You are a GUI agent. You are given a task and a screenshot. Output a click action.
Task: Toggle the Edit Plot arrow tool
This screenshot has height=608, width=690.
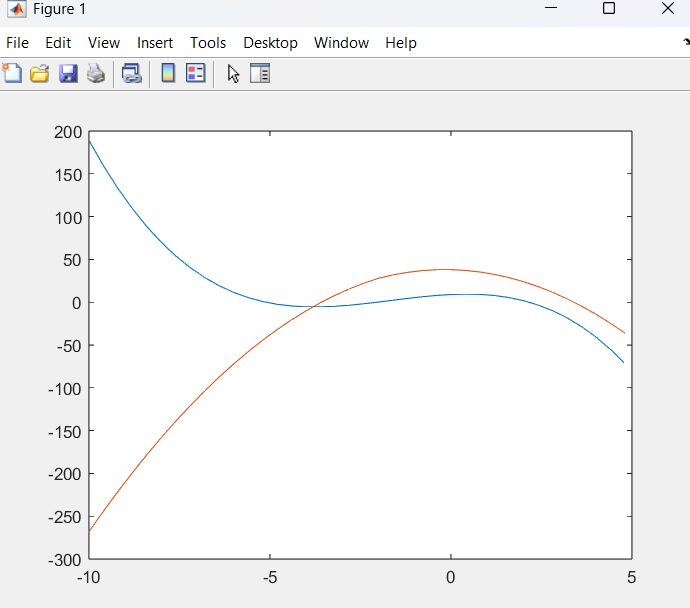click(x=233, y=73)
